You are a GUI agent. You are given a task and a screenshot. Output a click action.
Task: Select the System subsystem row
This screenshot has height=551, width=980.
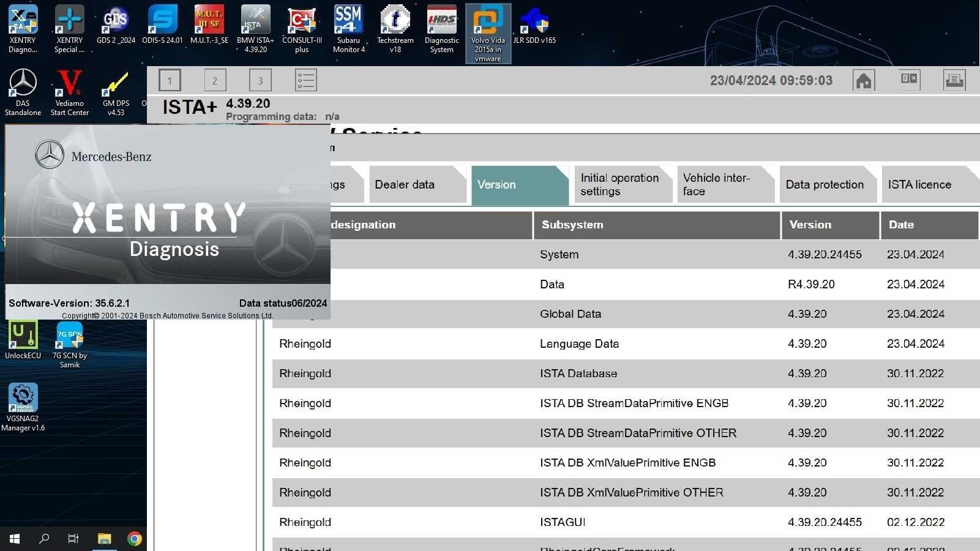click(655, 254)
